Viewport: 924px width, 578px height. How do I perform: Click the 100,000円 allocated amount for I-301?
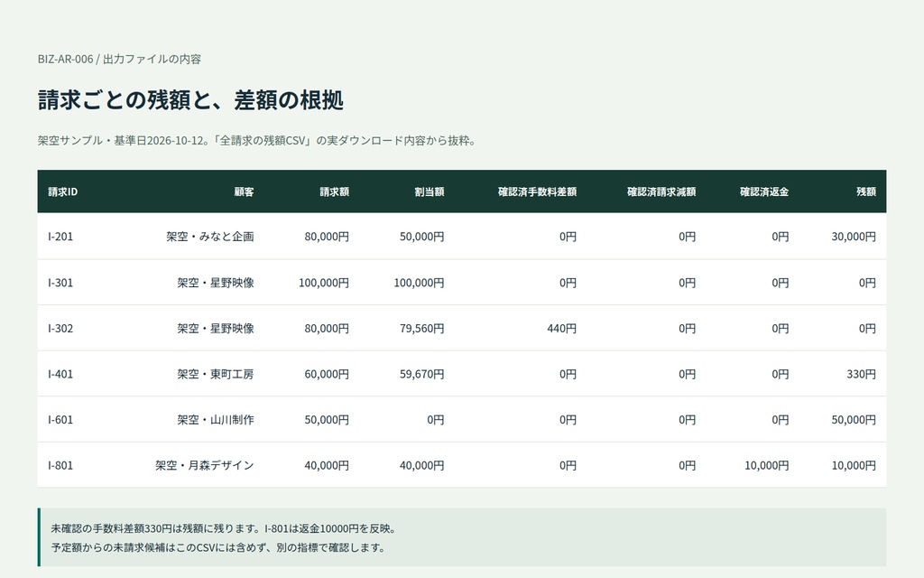[419, 283]
